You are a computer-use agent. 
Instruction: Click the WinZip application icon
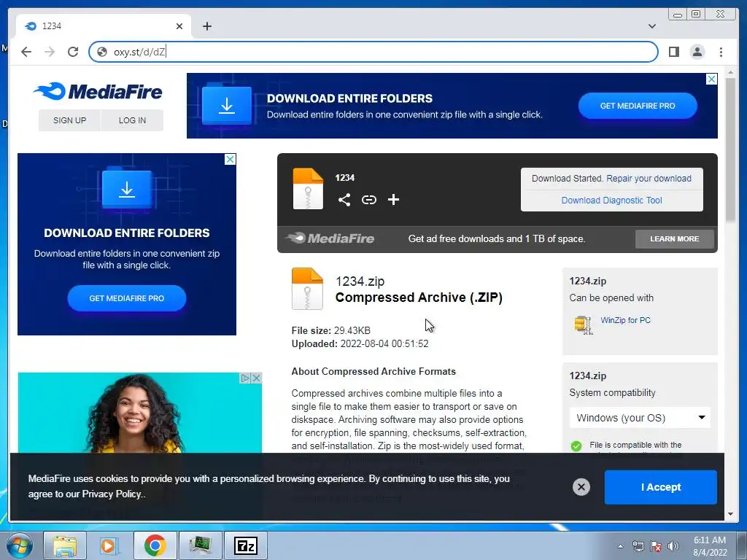583,324
